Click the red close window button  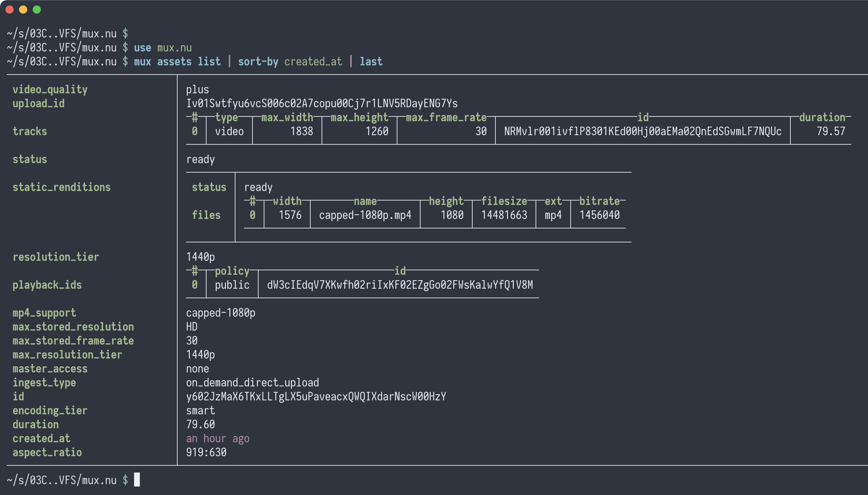(x=10, y=10)
